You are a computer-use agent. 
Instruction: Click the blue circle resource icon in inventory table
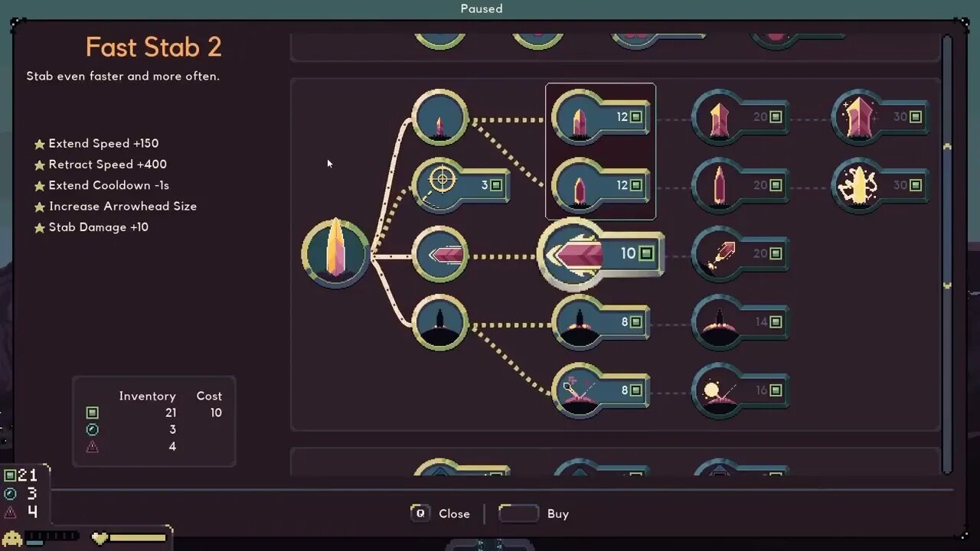point(93,429)
